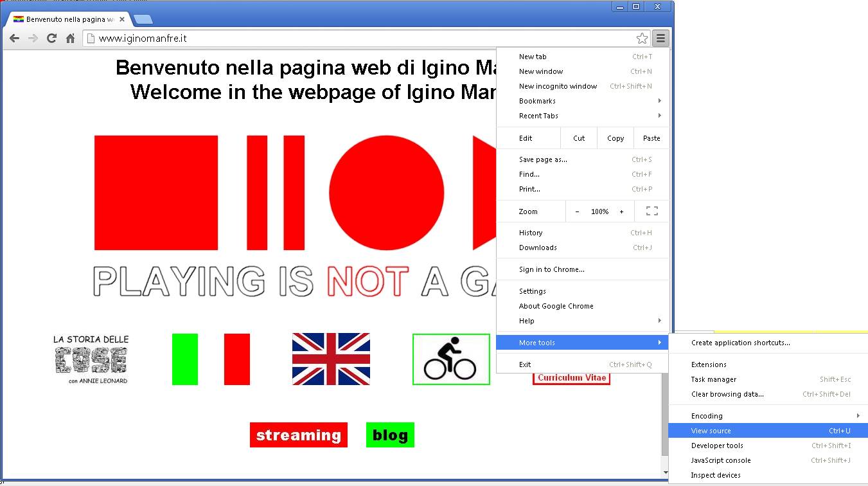The image size is (868, 486).
Task: Open the Curriculum Vitae link
Action: pyautogui.click(x=571, y=378)
